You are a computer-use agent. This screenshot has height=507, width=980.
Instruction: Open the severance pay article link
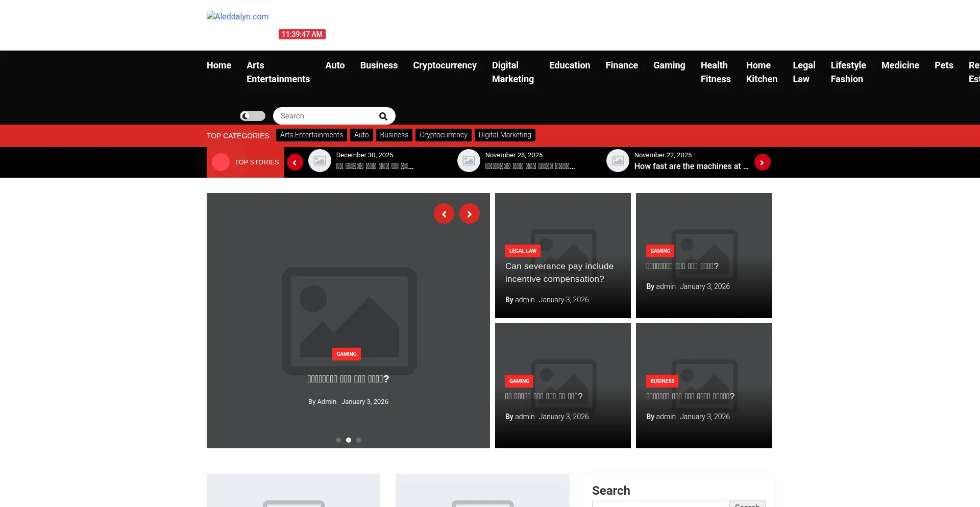[x=559, y=273]
